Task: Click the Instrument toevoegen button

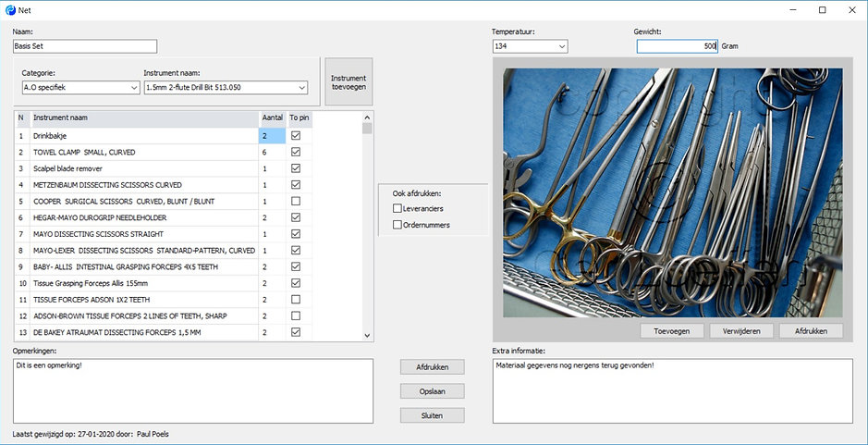Action: [x=348, y=82]
